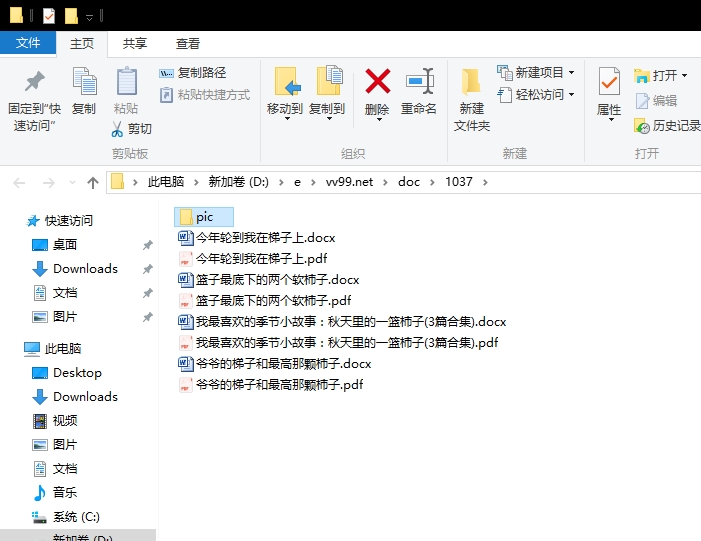
Task: Switch to the Share (共享) tab
Action: [x=135, y=43]
